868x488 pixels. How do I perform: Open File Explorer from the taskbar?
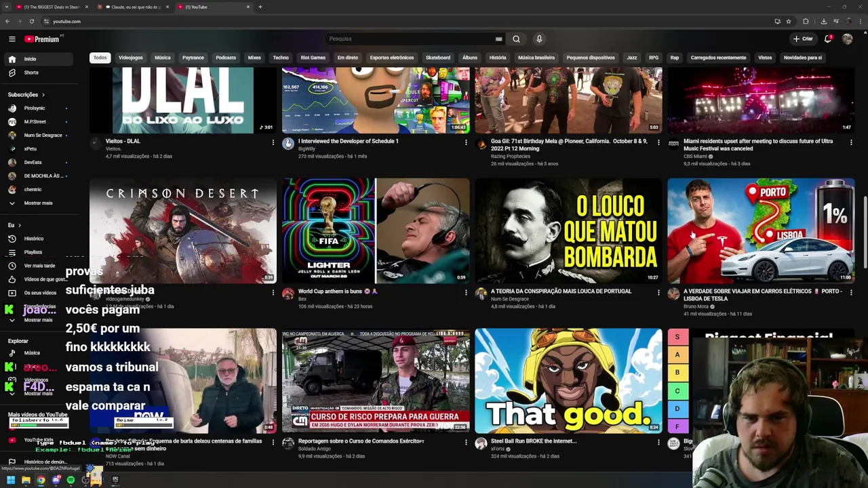26,480
